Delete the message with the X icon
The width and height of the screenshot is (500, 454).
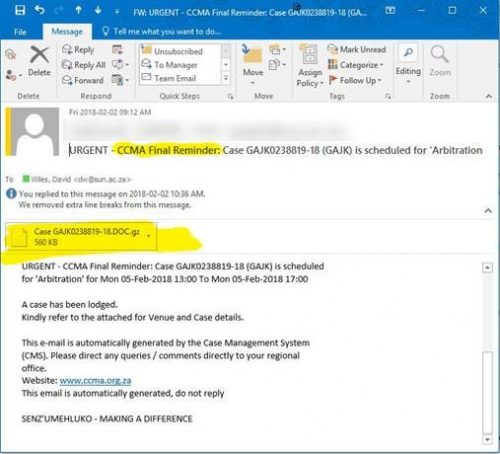(39, 61)
